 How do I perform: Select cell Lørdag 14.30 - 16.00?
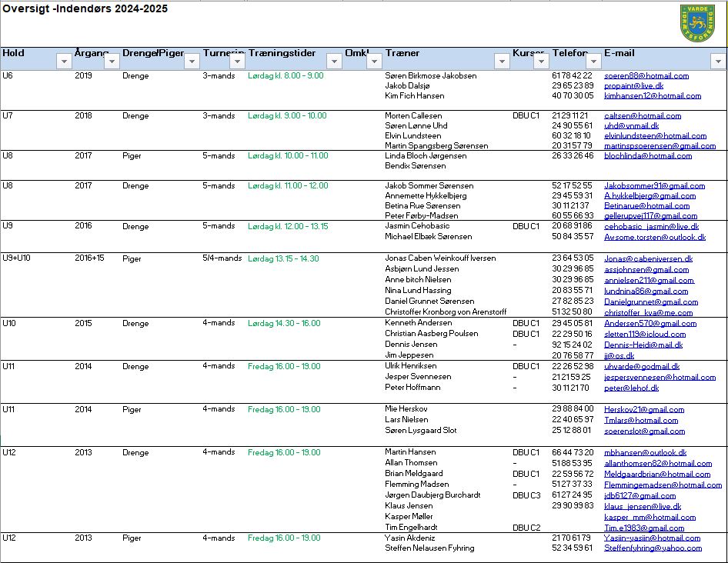(284, 323)
